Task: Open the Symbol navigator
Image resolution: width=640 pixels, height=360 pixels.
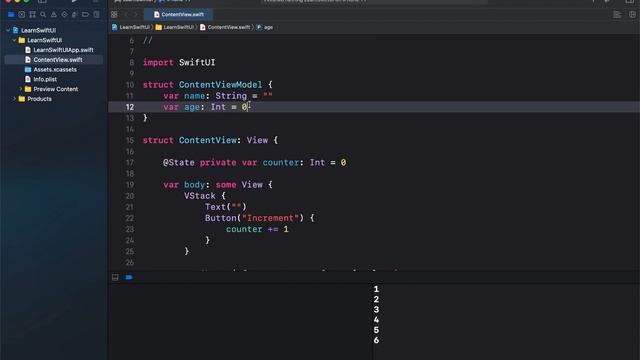Action: click(x=32, y=15)
